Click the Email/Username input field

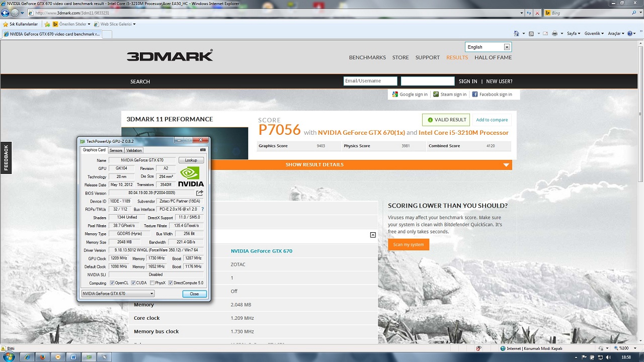(370, 81)
